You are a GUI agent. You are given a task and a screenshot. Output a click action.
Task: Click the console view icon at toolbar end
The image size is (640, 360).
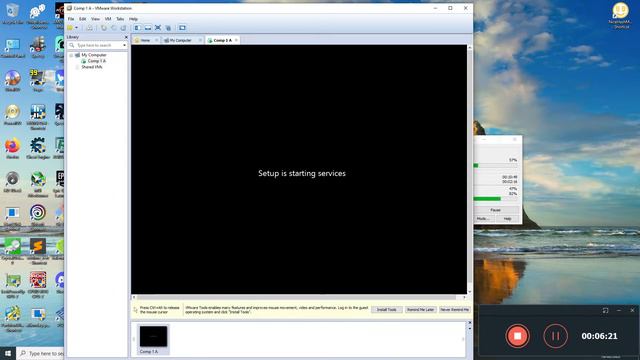(182, 28)
